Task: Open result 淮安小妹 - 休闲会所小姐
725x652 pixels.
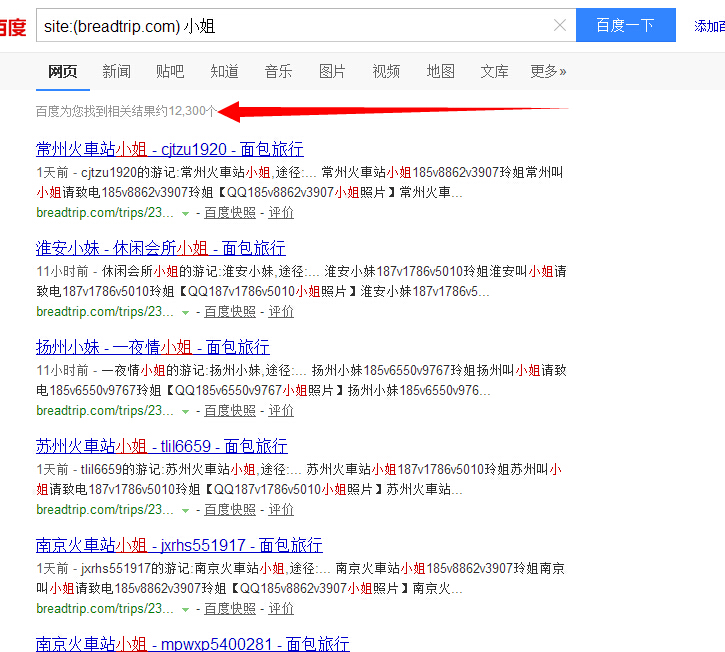Action: 160,248
